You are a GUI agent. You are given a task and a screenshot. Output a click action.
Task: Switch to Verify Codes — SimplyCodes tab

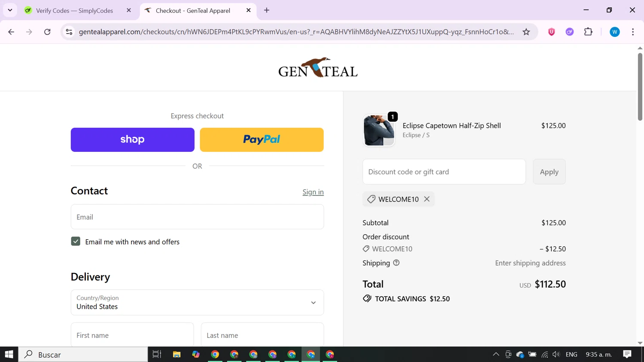tap(74, 10)
